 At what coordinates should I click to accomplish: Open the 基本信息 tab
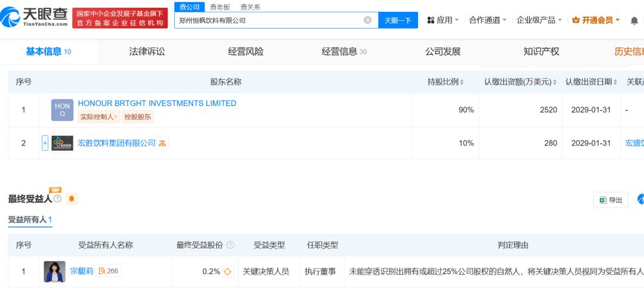point(48,52)
